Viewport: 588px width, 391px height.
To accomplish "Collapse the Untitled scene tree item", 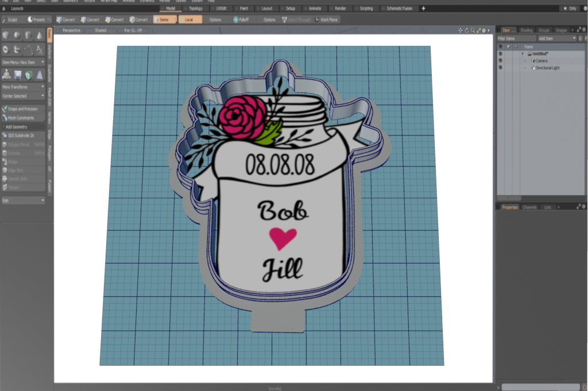I will 523,53.
